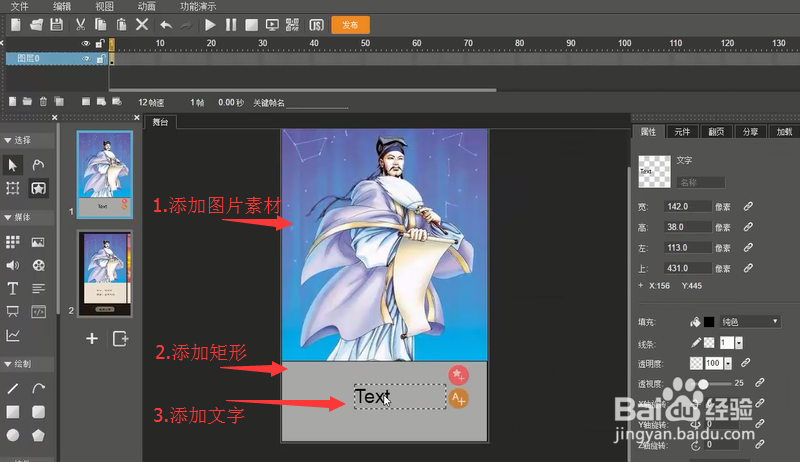The height and width of the screenshot is (462, 800).
Task: Toggle the lock on 图层0
Action: coord(101,59)
